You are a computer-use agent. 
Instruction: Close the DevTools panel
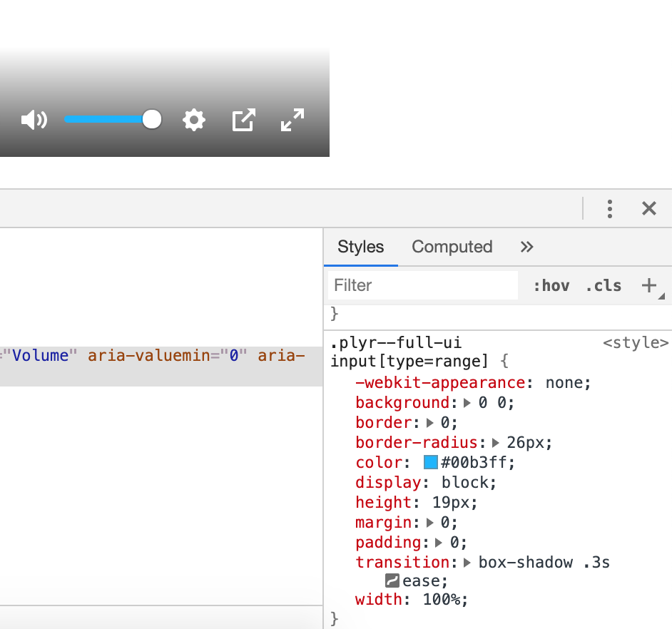pos(648,208)
